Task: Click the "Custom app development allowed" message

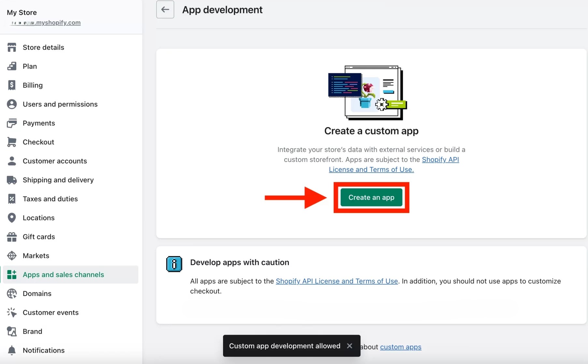Action: (x=285, y=346)
